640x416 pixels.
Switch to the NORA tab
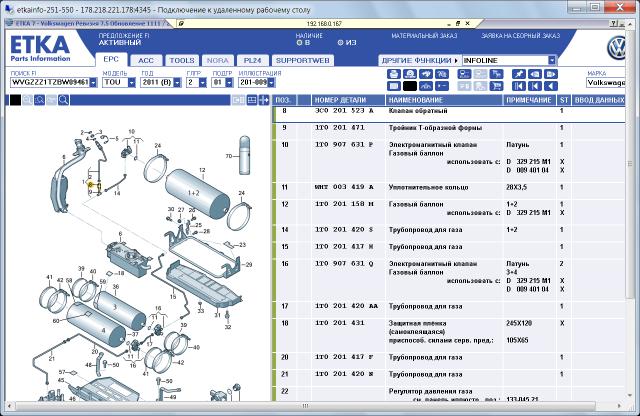coord(218,60)
